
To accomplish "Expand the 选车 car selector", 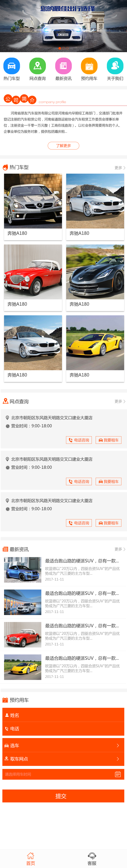I will coord(63,745).
